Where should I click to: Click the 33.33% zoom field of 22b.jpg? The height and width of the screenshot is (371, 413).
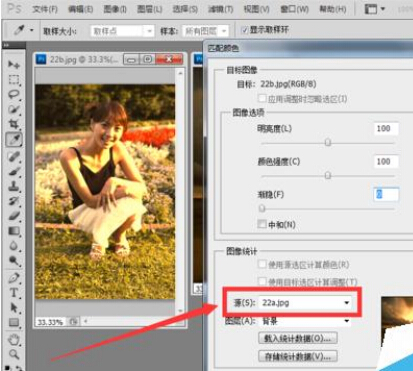point(50,322)
